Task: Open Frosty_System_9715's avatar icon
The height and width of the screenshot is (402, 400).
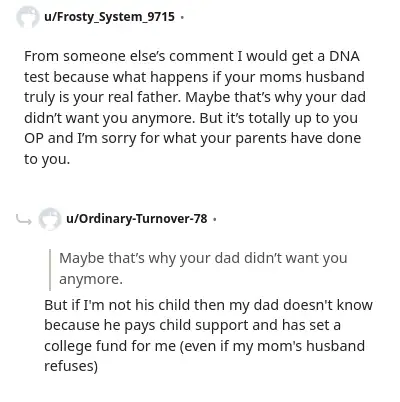Action: click(x=28, y=17)
